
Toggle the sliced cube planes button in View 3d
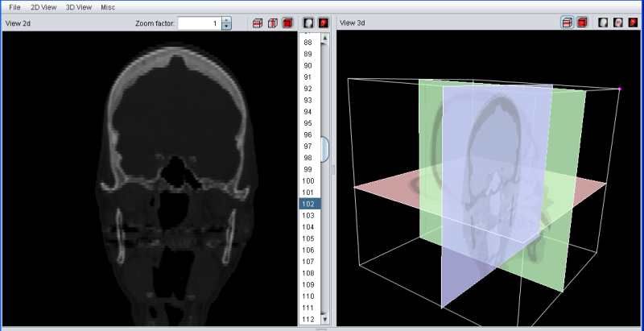point(567,23)
